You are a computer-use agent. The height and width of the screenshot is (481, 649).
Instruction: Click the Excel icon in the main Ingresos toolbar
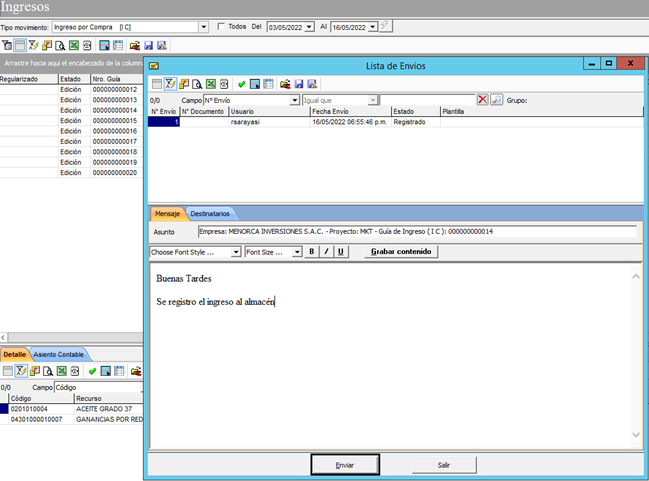[74, 46]
